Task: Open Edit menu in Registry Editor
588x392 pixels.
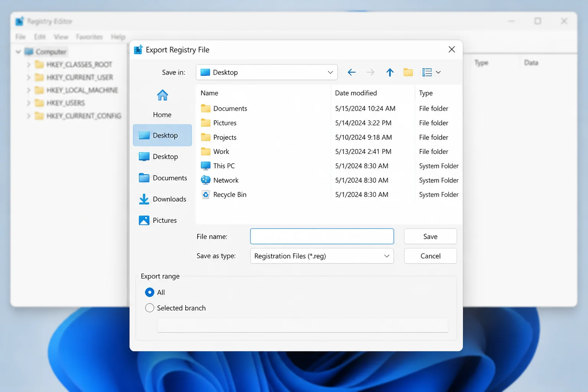Action: (40, 37)
